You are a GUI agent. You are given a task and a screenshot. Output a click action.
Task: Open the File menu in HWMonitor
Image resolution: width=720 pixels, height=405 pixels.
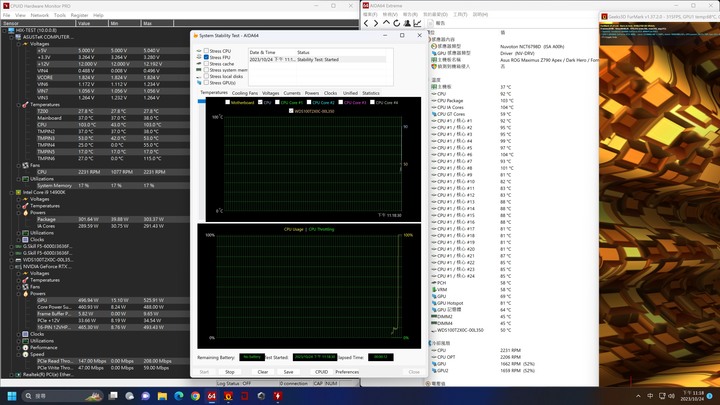(x=6, y=15)
